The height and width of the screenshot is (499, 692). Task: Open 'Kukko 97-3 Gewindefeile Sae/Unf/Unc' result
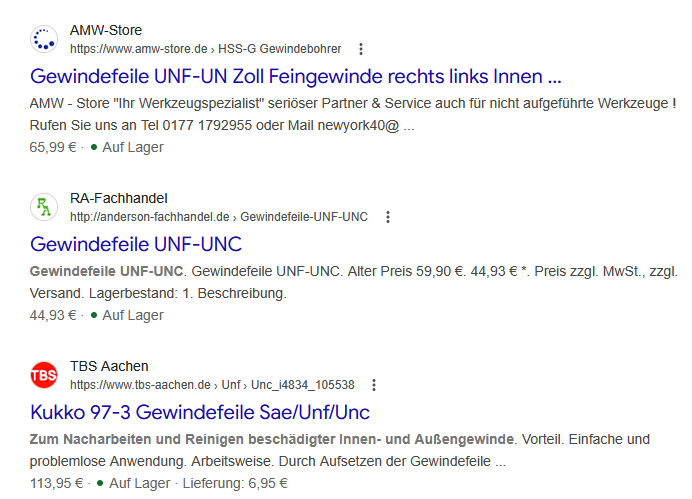tap(200, 412)
